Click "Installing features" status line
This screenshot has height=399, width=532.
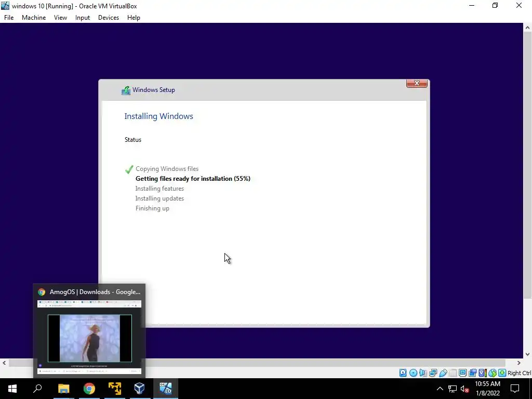coord(159,188)
